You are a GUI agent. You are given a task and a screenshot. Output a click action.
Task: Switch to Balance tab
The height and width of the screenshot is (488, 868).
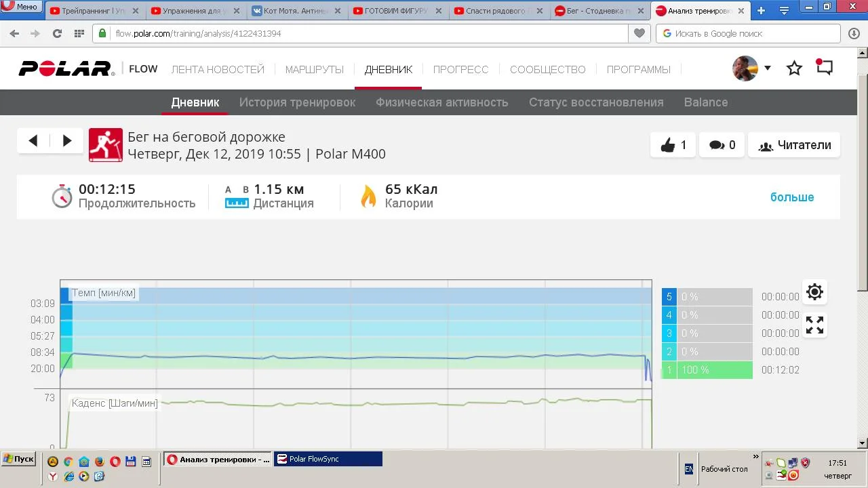point(706,102)
